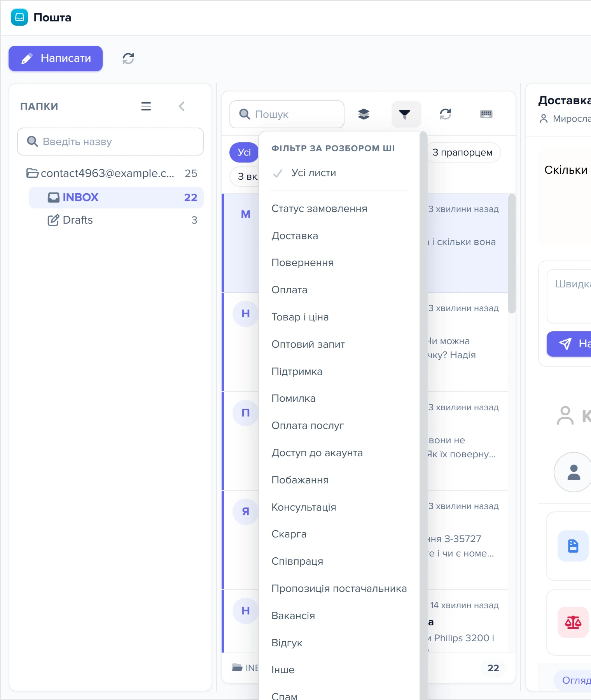
Task: Filter by Консультація category
Action: (339, 507)
